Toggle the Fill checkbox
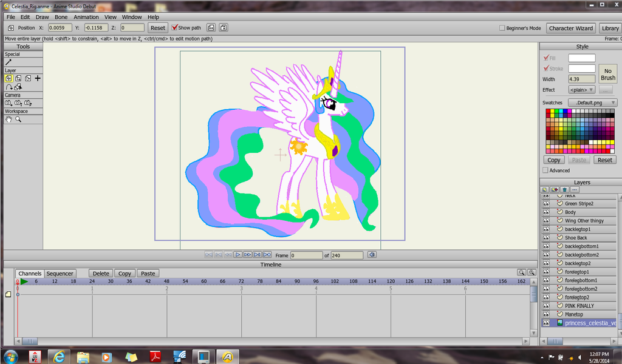Screen dimensions: 622x364 pyautogui.click(x=546, y=58)
